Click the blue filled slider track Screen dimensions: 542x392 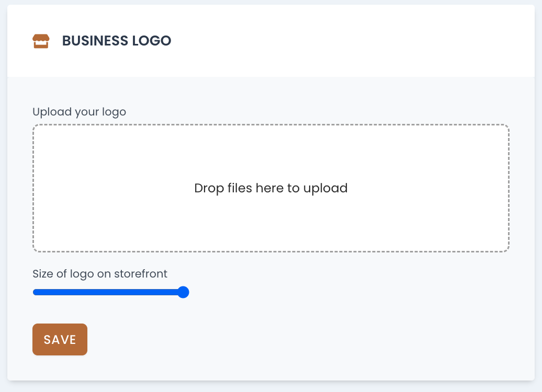(105, 292)
